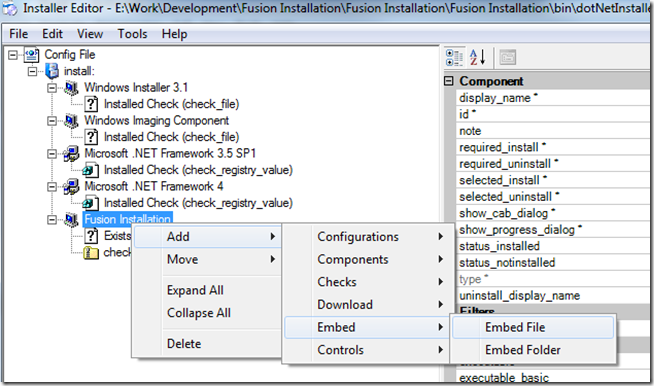
Task: Click the .NET Framework 4 component icon
Action: point(71,187)
